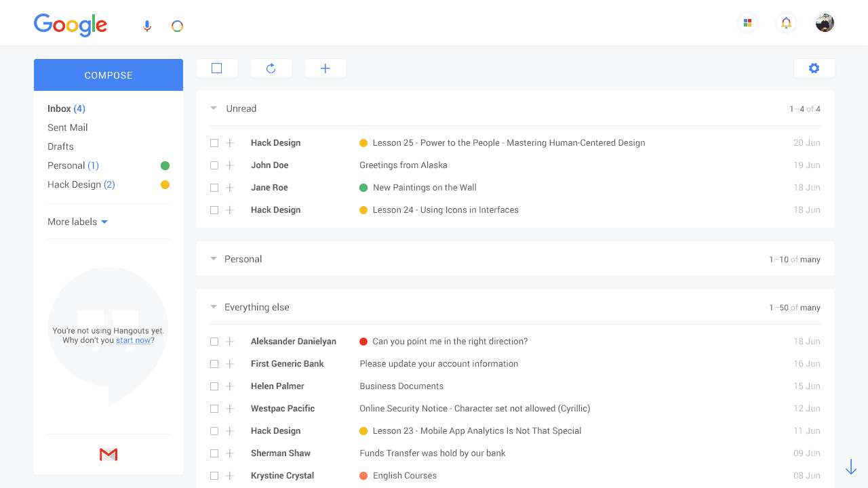Click the Gmail envelope icon in sidebar

pos(108,454)
